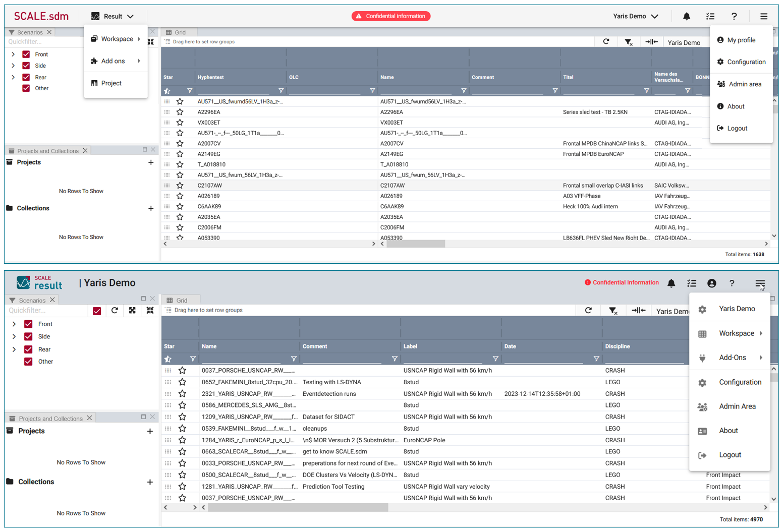784x532 pixels.
Task: Star the VX003ET row
Action: pyautogui.click(x=180, y=123)
